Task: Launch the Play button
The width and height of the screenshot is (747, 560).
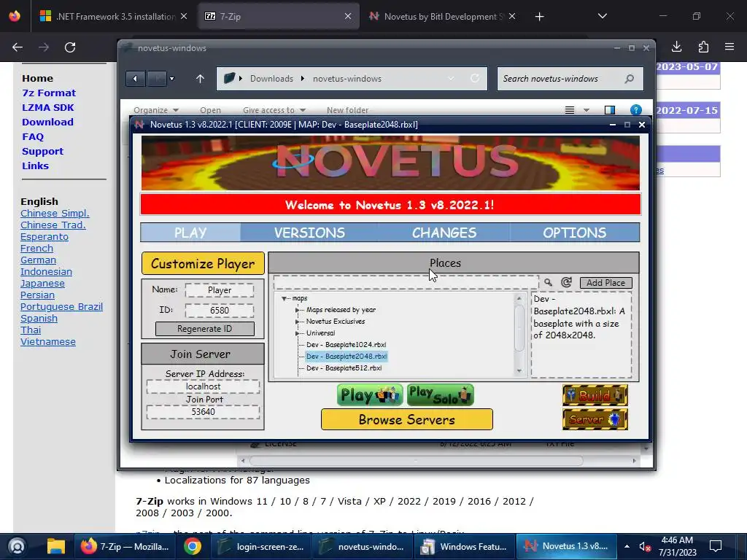Action: [x=370, y=395]
